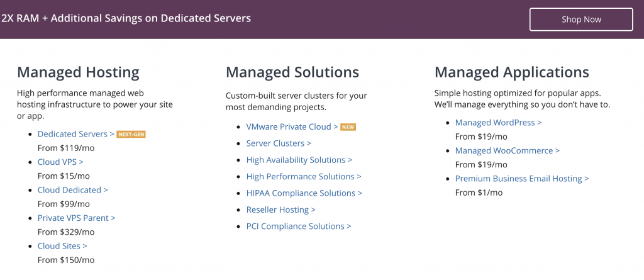Click the "Custom-built server clusters" description
The height and width of the screenshot is (280, 644).
pyautogui.click(x=297, y=101)
